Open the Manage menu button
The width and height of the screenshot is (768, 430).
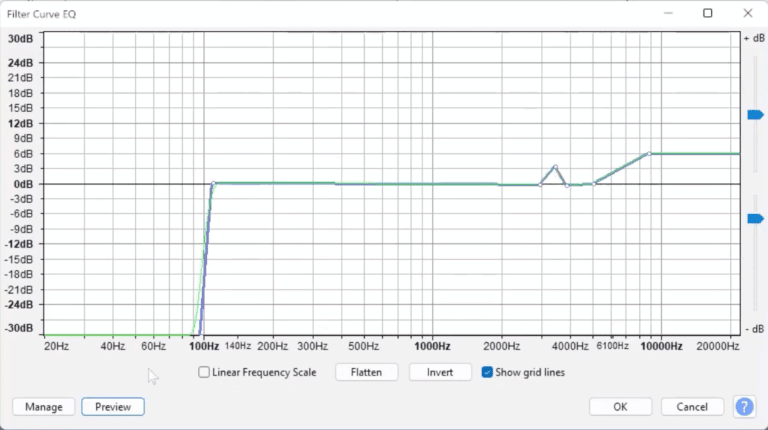(44, 406)
